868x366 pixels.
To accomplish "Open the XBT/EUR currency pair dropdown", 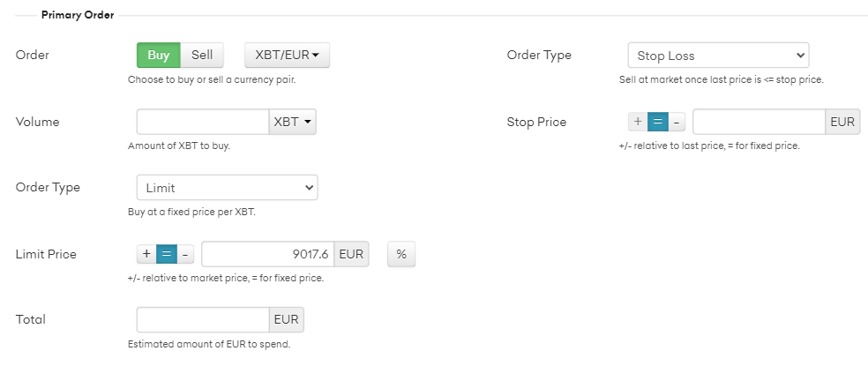I will 288,55.
